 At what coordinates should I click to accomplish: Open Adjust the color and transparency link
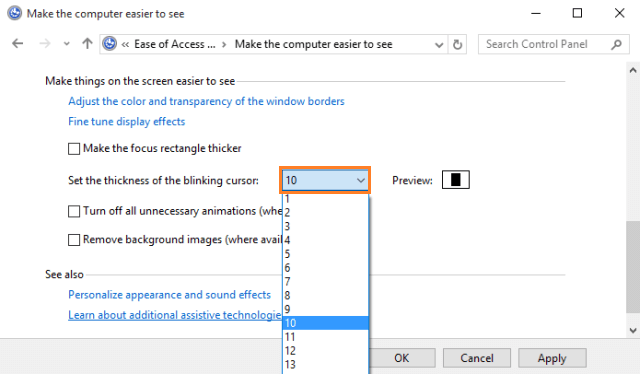tap(206, 101)
